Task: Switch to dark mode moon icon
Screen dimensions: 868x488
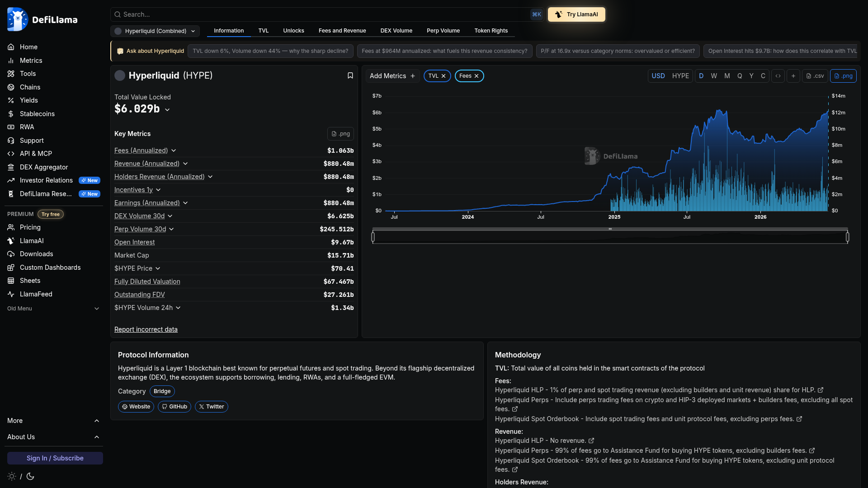Action: [30, 476]
